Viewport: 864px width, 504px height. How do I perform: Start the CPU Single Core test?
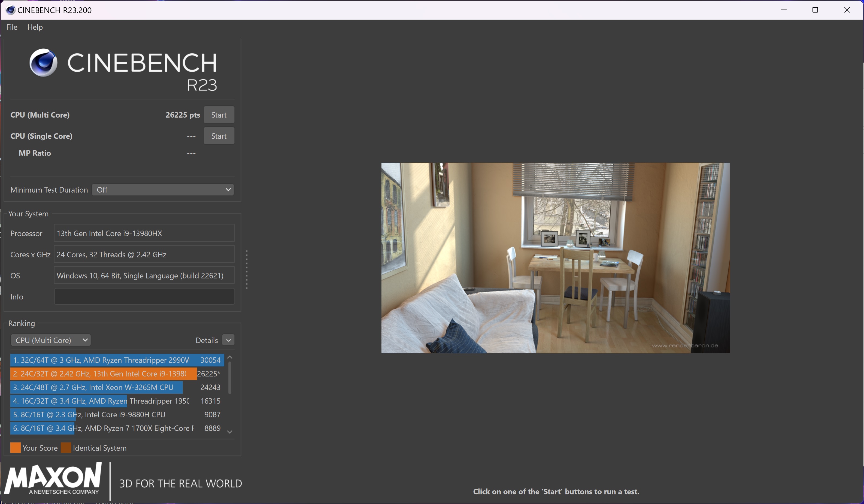[x=219, y=136]
